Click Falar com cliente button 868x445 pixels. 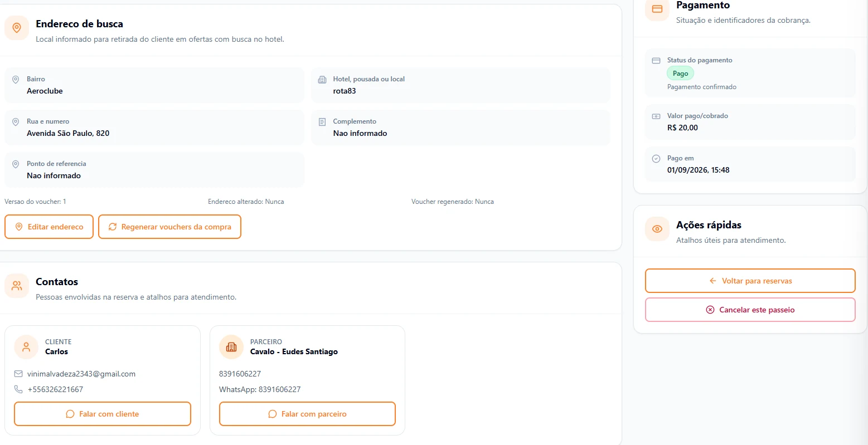(x=103, y=414)
